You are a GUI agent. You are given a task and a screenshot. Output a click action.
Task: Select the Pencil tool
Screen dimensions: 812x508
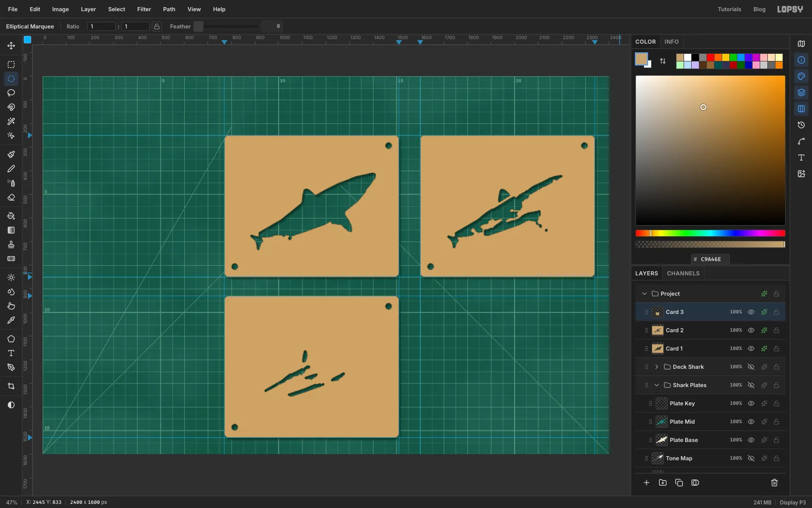11,169
